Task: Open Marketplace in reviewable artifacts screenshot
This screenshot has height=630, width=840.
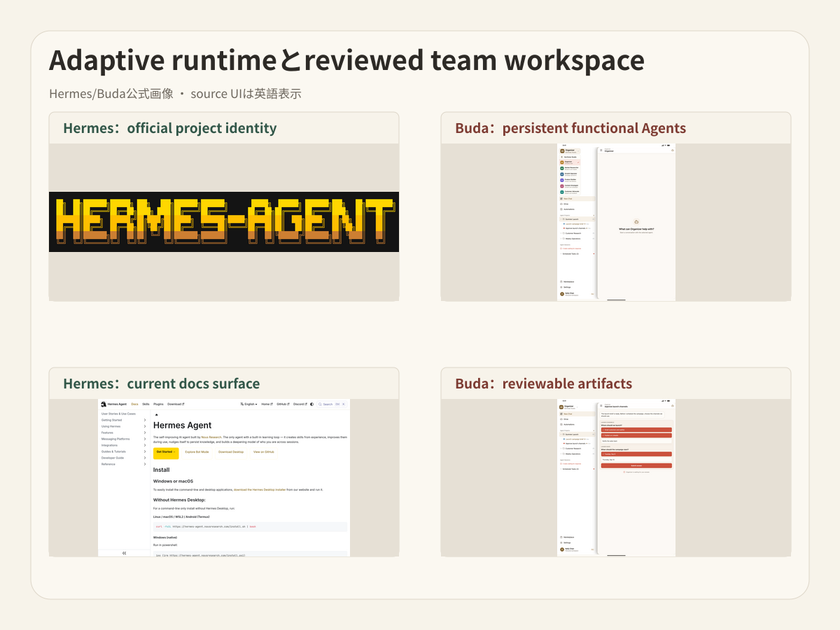Action: click(567, 537)
